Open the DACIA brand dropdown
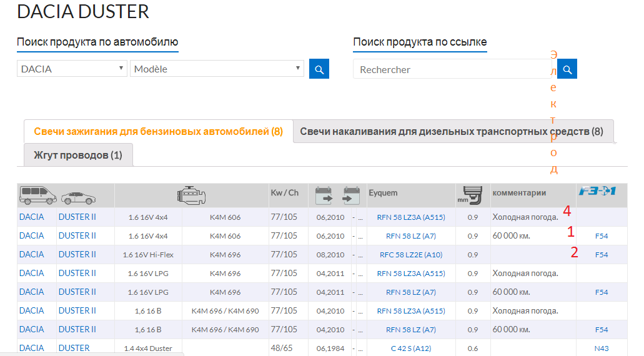644x356 pixels. [x=72, y=69]
